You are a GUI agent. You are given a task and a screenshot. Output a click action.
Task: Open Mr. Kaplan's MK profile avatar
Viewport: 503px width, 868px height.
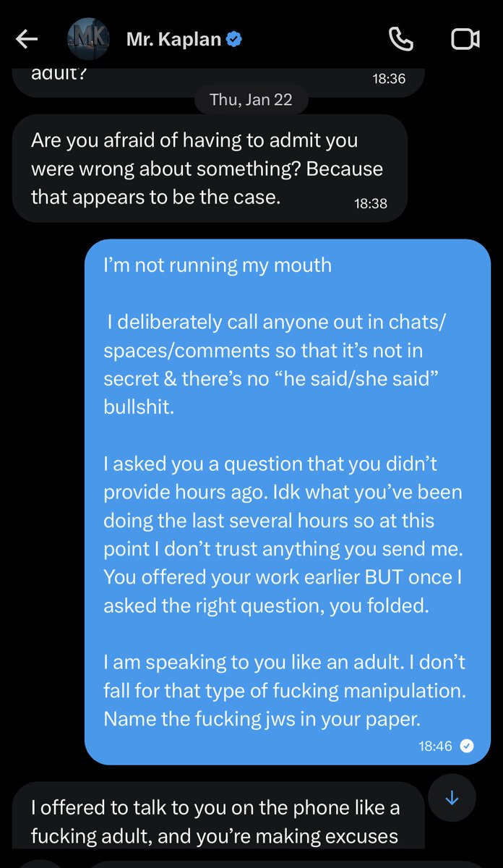coord(88,40)
